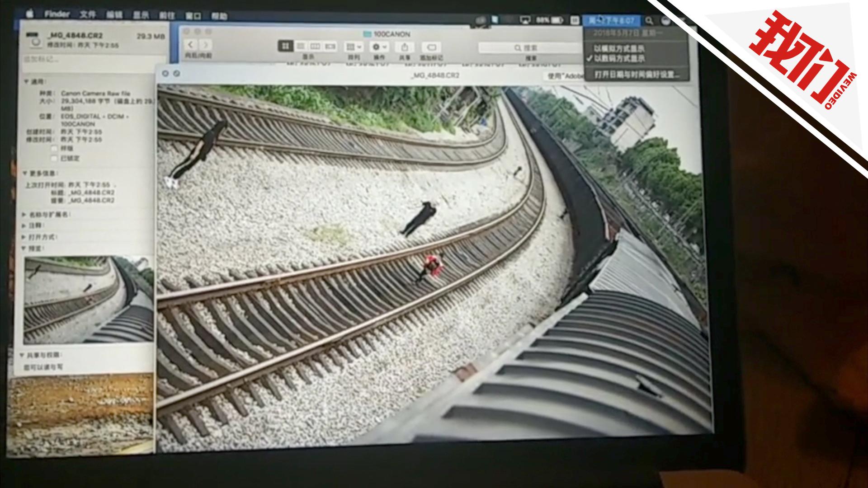Image resolution: width=868 pixels, height=488 pixels.
Task: Open Spotlight search from the menu bar
Action: pos(649,21)
